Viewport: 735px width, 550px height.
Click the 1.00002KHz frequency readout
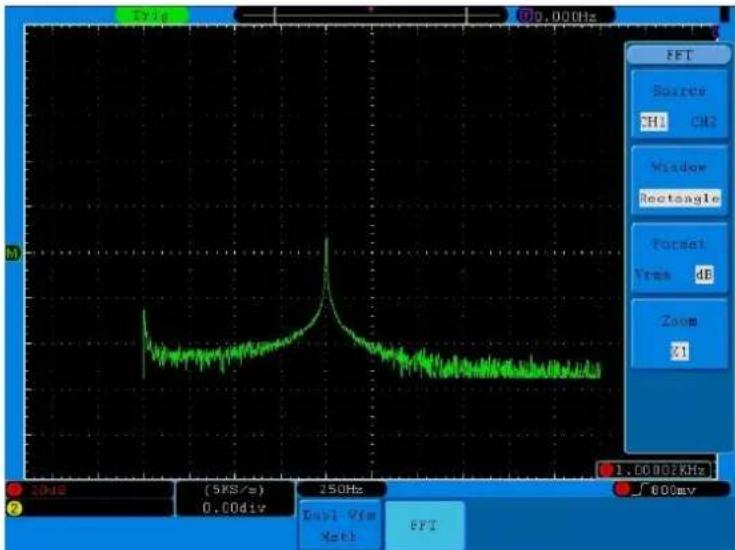pyautogui.click(x=655, y=470)
